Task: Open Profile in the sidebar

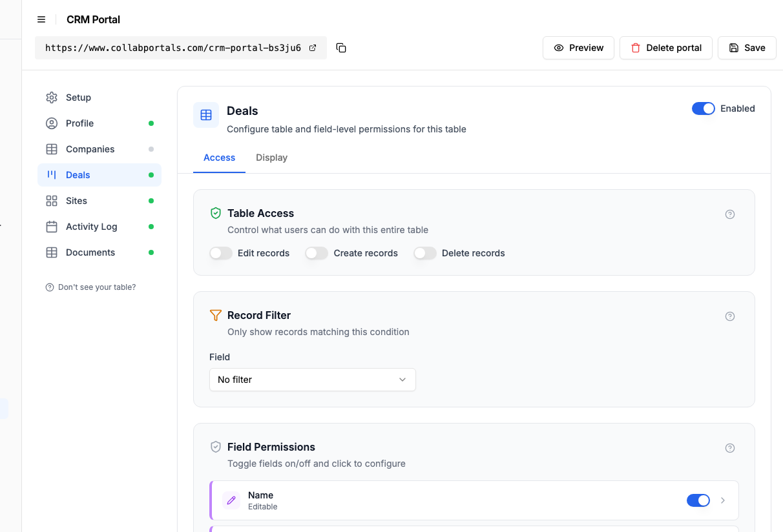Action: click(99, 123)
